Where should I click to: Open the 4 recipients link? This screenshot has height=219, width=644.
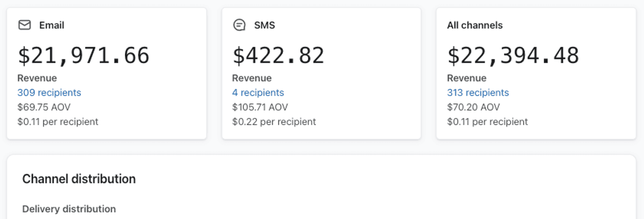pos(258,92)
